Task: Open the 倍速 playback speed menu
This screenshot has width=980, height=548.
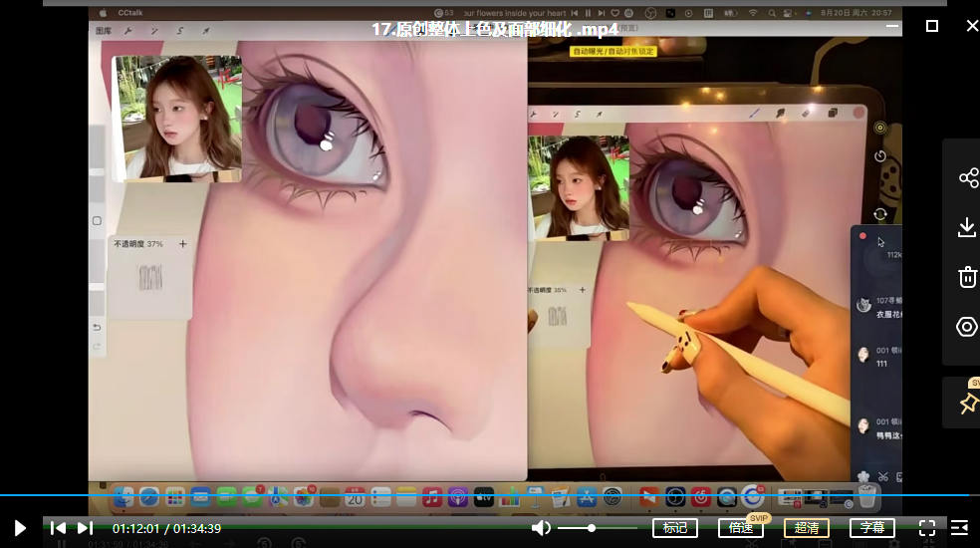Action: (740, 528)
